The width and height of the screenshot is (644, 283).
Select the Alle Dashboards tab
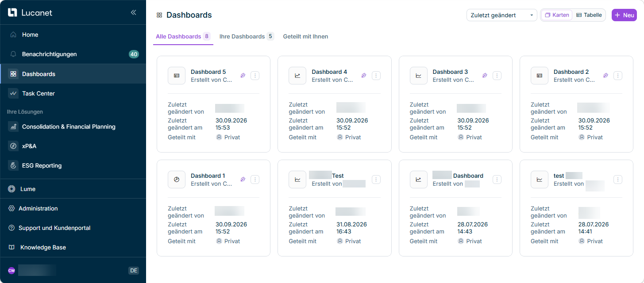pos(183,36)
